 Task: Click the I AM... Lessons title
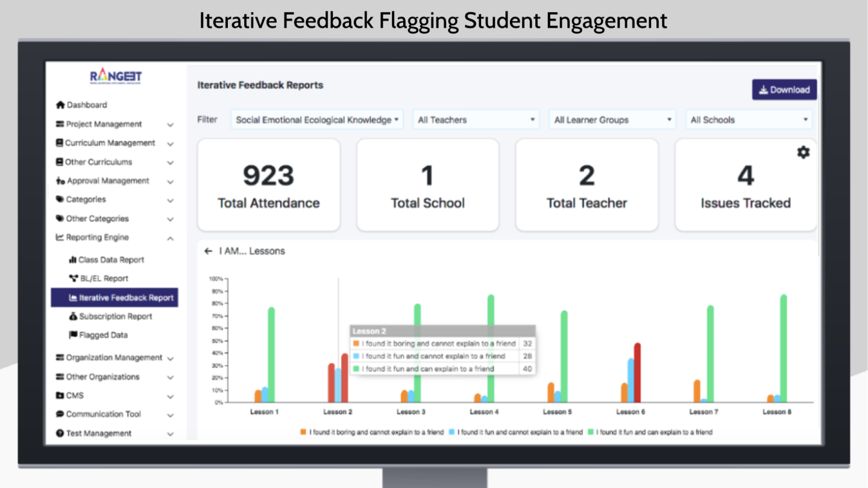pos(252,251)
